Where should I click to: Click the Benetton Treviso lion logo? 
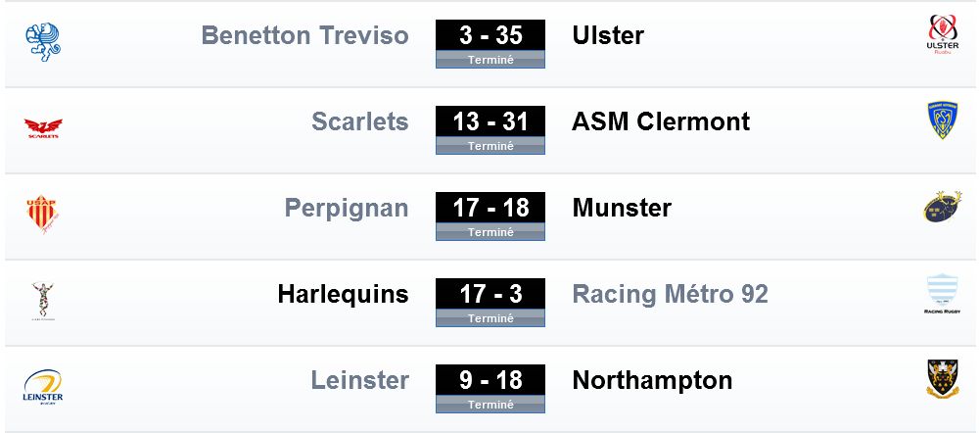click(42, 42)
